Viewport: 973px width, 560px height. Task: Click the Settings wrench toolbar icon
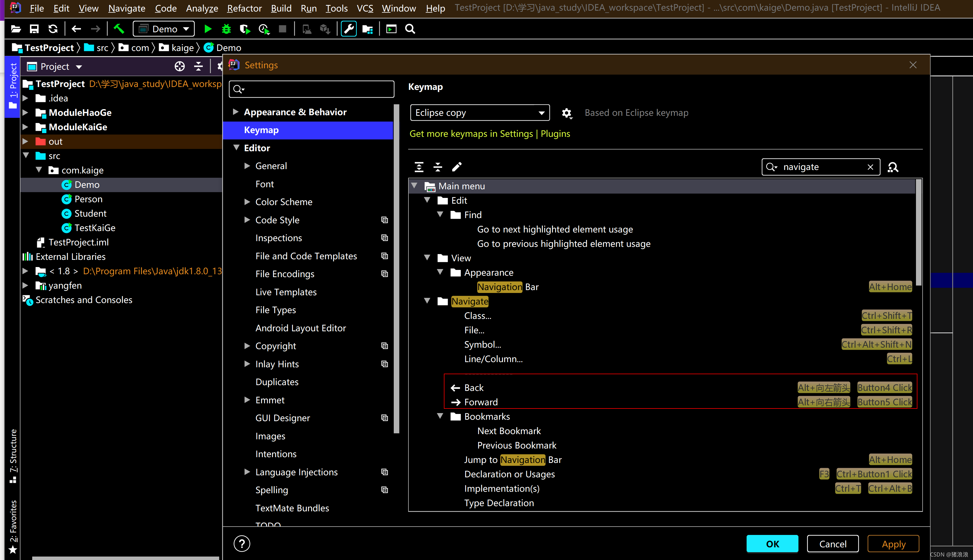[349, 29]
